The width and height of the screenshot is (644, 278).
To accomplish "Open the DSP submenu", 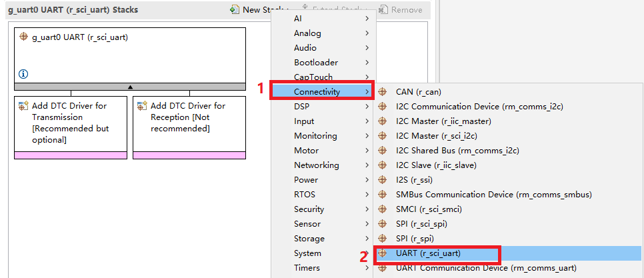I will point(323,107).
